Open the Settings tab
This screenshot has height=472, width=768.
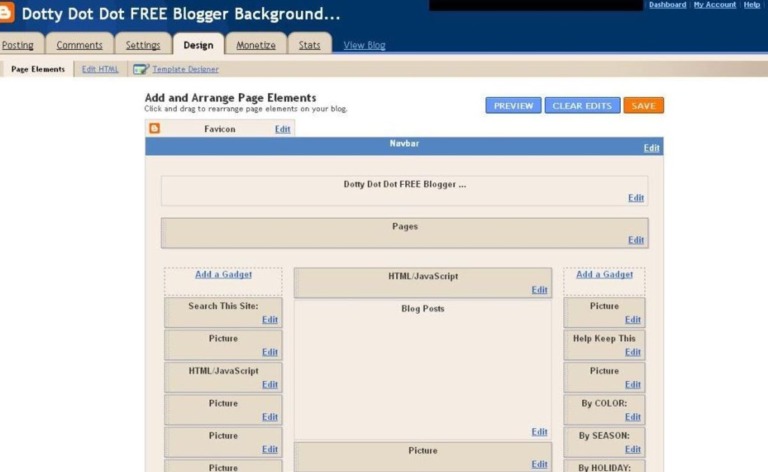point(143,45)
